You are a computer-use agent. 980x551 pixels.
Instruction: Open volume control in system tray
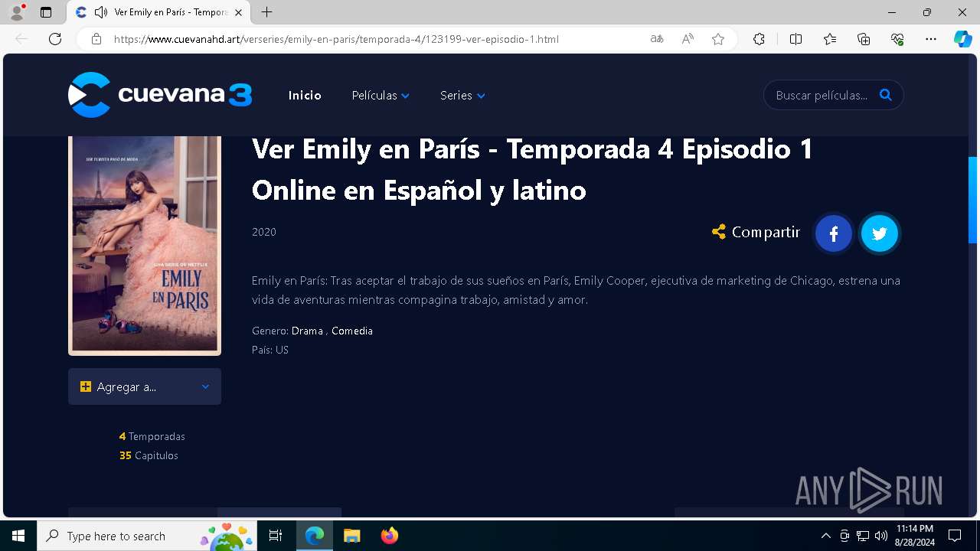point(881,536)
